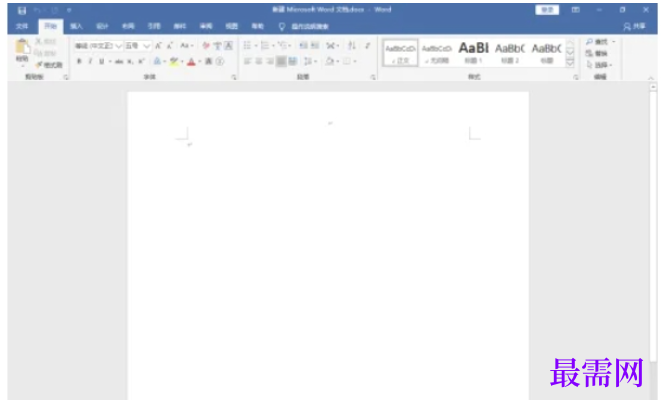662x404 pixels.
Task: Expand the styles gallery with the More arrow
Action: [x=570, y=62]
